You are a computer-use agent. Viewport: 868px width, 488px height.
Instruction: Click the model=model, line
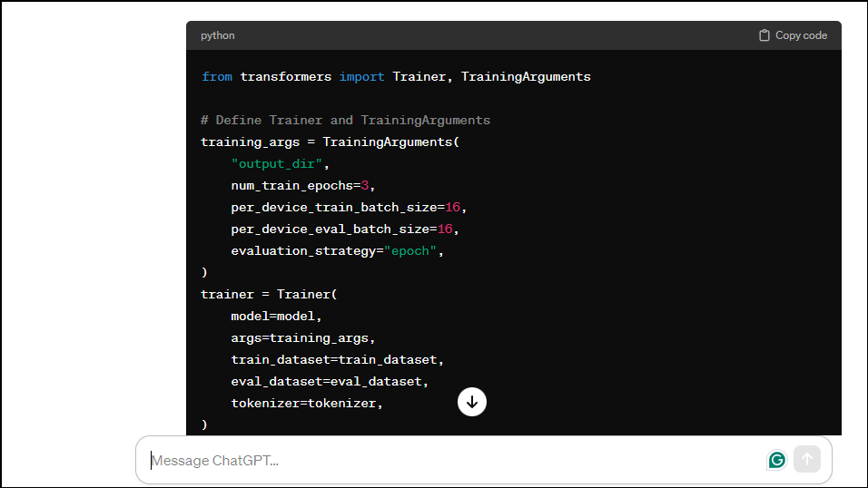point(276,317)
